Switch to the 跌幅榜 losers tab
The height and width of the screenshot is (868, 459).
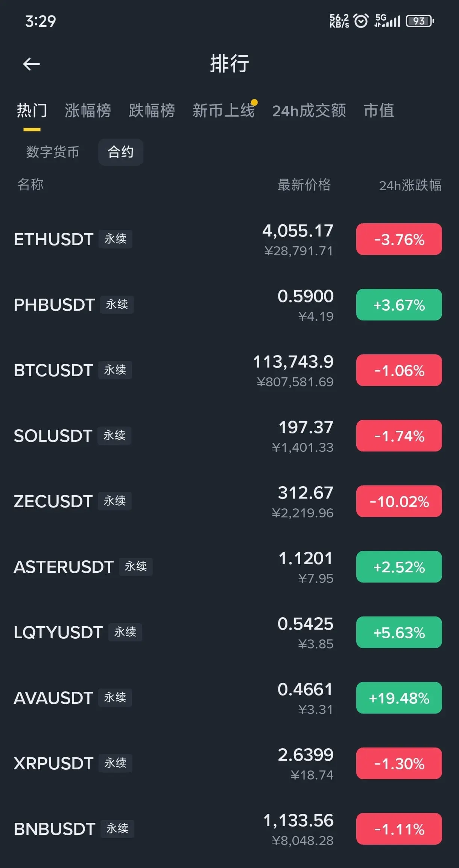[x=152, y=111]
